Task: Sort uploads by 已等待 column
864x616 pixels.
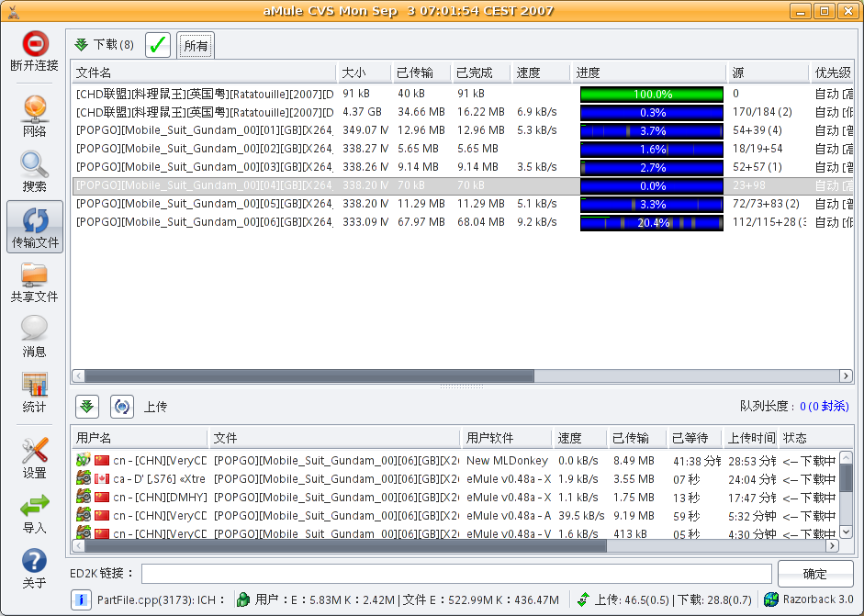Action: coord(694,438)
